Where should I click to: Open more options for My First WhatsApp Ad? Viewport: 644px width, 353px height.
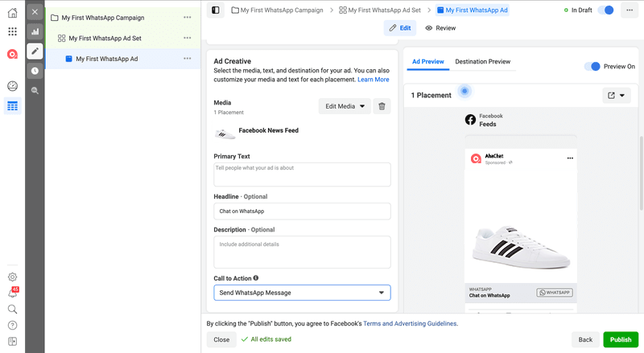(x=188, y=59)
